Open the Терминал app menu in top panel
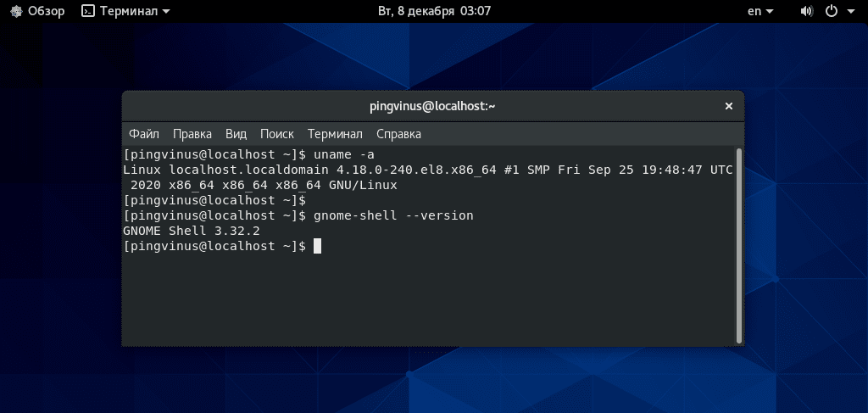The image size is (868, 413). (129, 11)
